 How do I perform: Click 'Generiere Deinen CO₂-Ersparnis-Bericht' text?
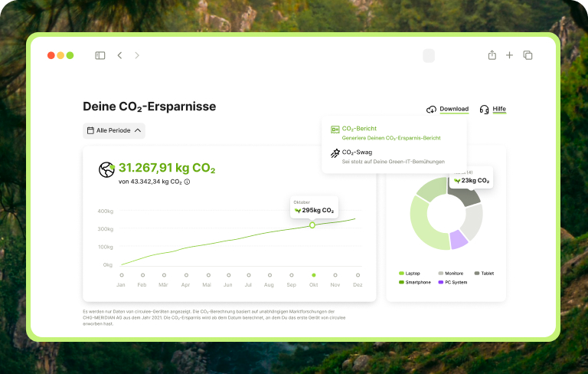[391, 138]
